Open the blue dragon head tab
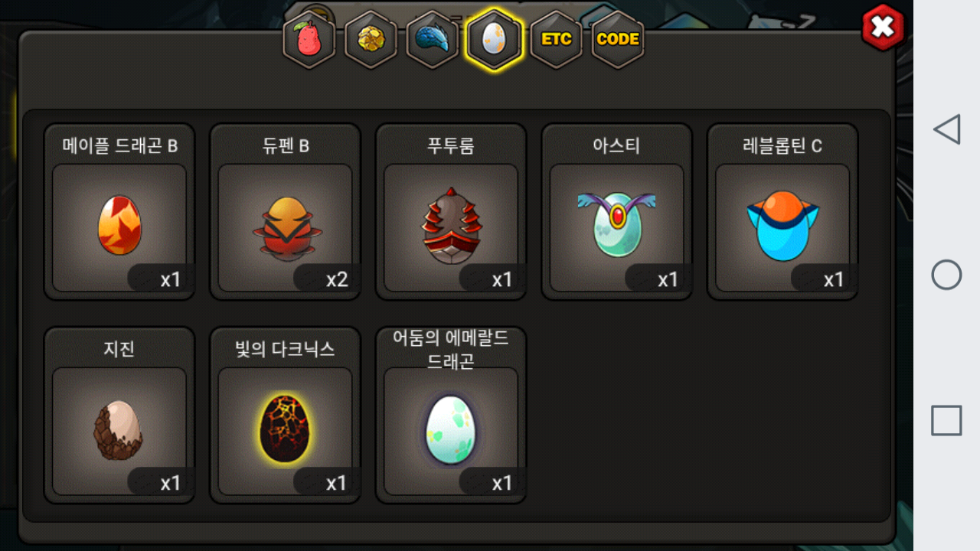 click(x=433, y=39)
